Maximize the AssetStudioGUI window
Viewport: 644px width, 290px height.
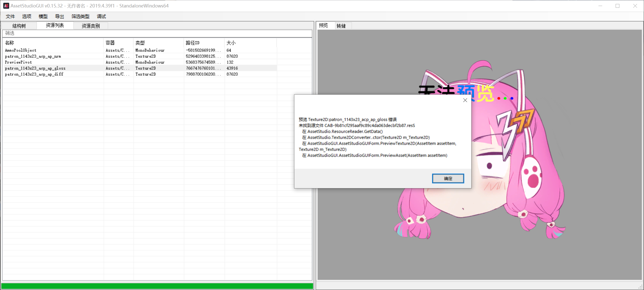click(x=617, y=6)
